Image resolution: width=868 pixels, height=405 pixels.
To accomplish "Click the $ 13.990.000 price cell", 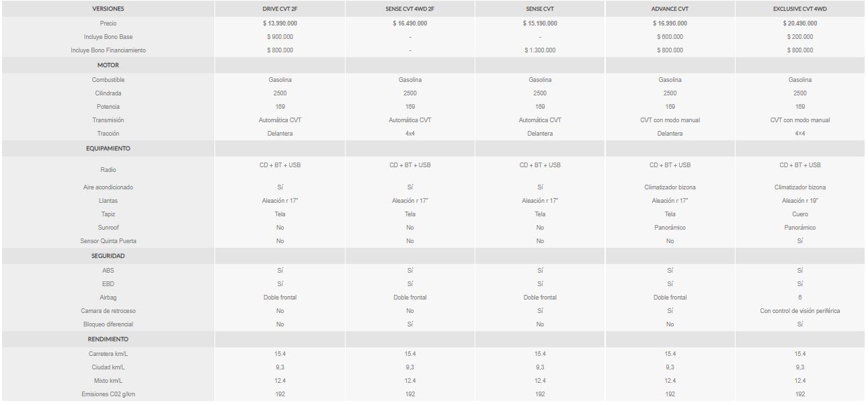I will pyautogui.click(x=280, y=24).
